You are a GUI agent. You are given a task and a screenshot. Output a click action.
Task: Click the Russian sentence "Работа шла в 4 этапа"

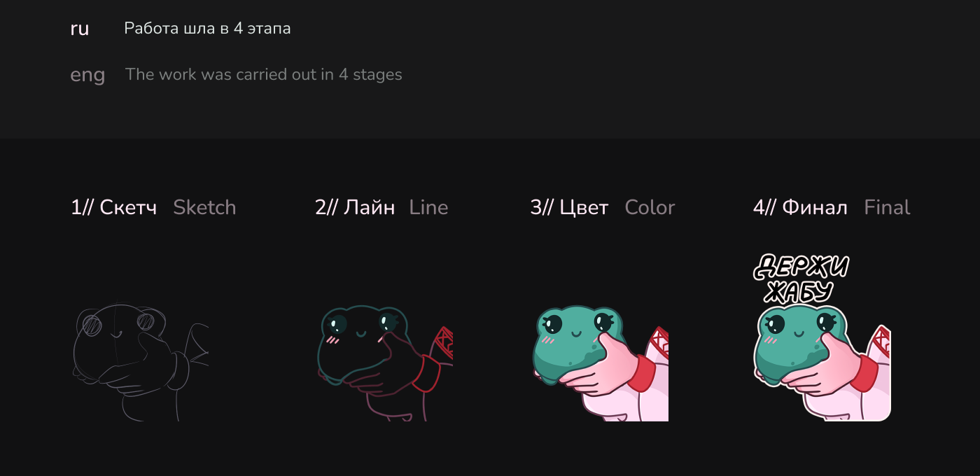click(x=207, y=29)
